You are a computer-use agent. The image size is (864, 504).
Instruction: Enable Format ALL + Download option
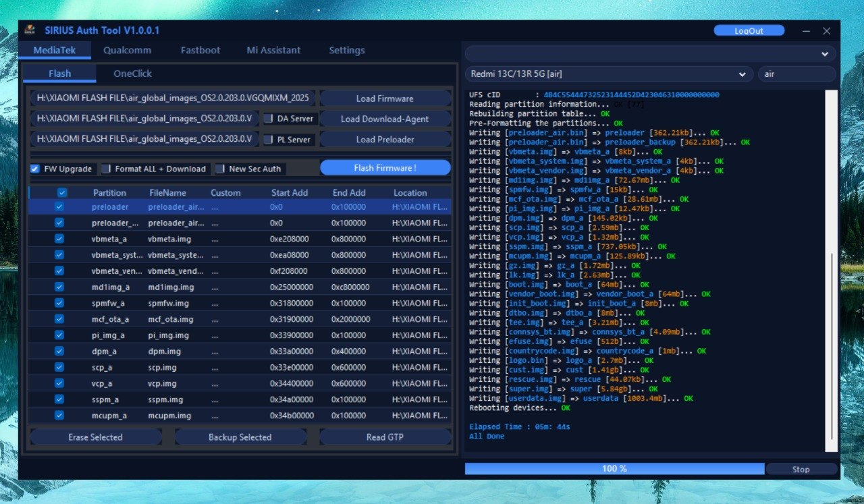(106, 169)
